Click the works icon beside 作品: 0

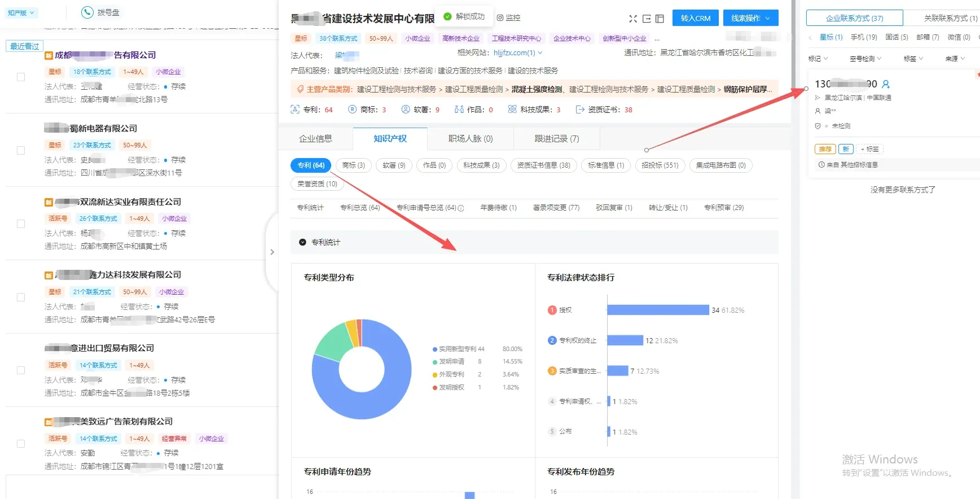[x=459, y=110]
